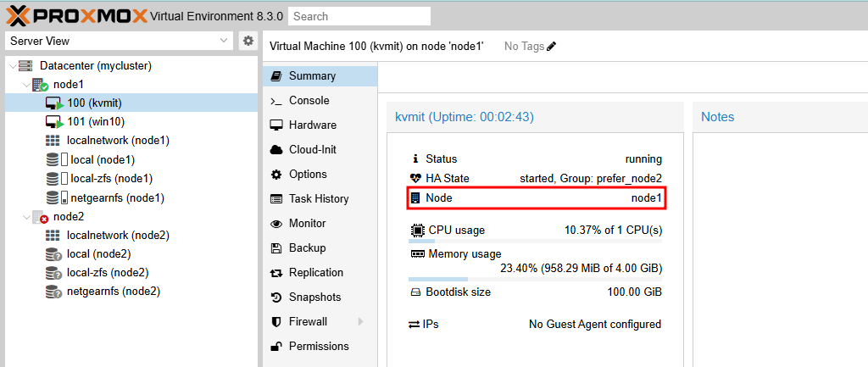The height and width of the screenshot is (367, 868).
Task: Select offline node2 in tree
Action: (69, 216)
